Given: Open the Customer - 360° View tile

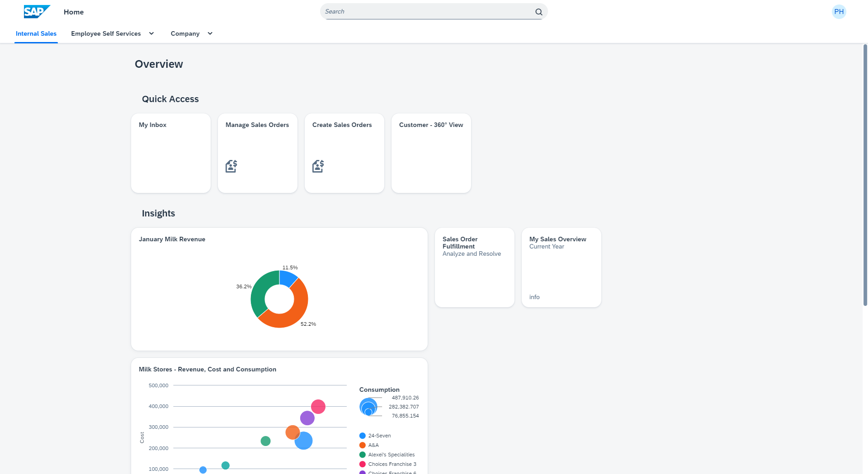Looking at the screenshot, I should [431, 153].
